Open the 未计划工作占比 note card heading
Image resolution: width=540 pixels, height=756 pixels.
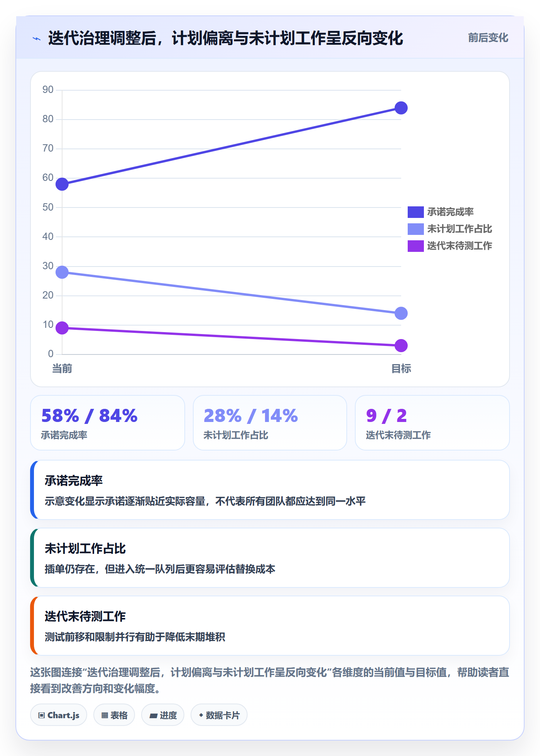pyautogui.click(x=85, y=548)
